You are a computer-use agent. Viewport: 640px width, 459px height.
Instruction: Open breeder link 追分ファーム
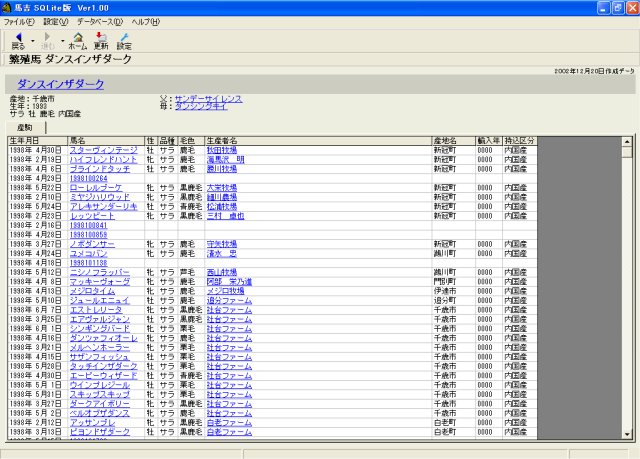point(229,300)
